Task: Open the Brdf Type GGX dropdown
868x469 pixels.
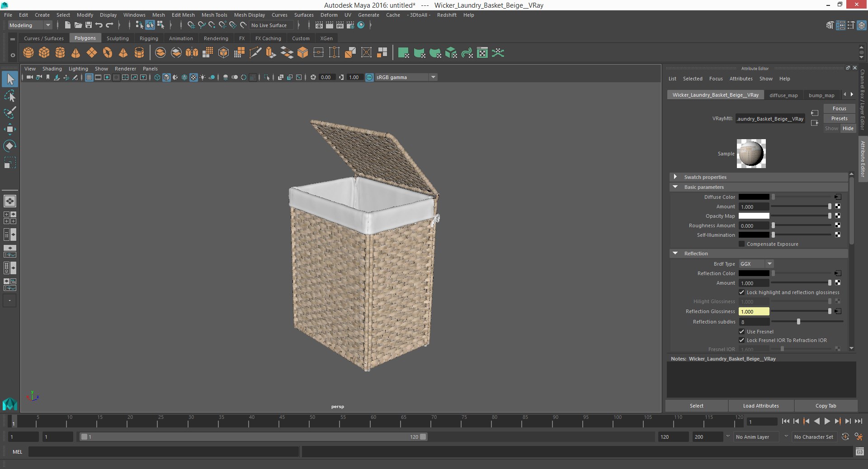Action: [756, 264]
